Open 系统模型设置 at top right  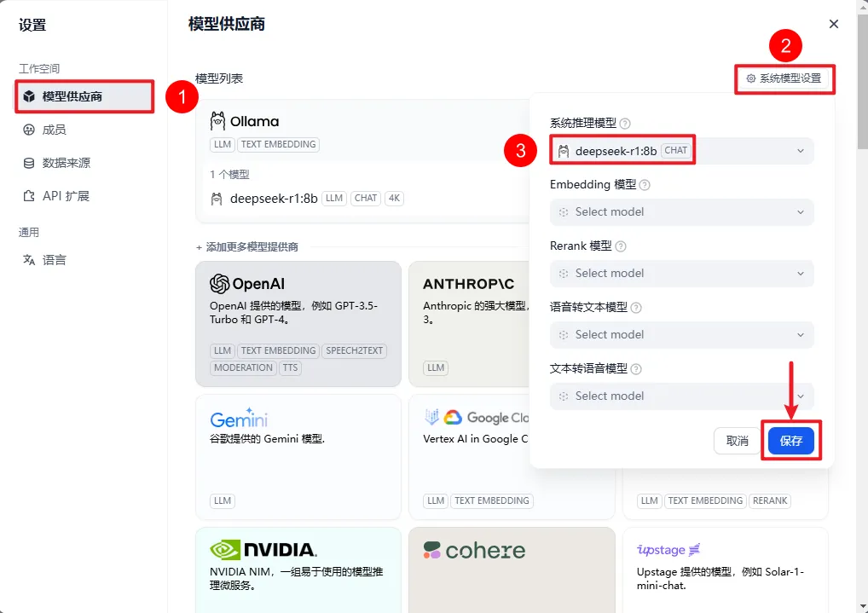784,78
